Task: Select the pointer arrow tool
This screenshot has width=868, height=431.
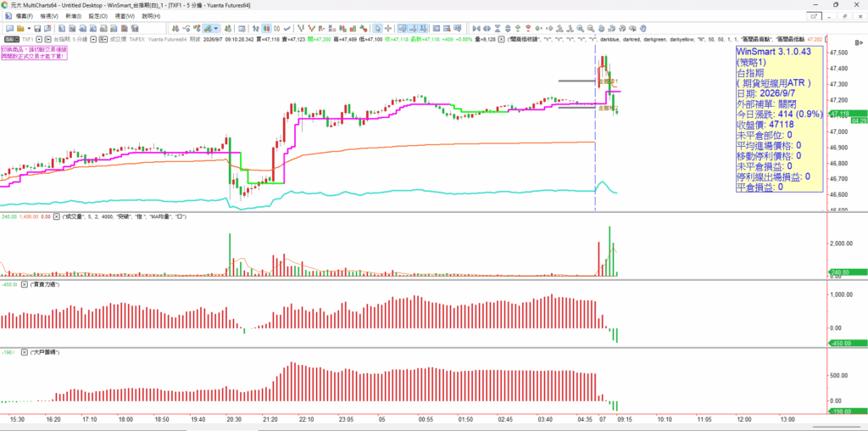Action: click(376, 28)
